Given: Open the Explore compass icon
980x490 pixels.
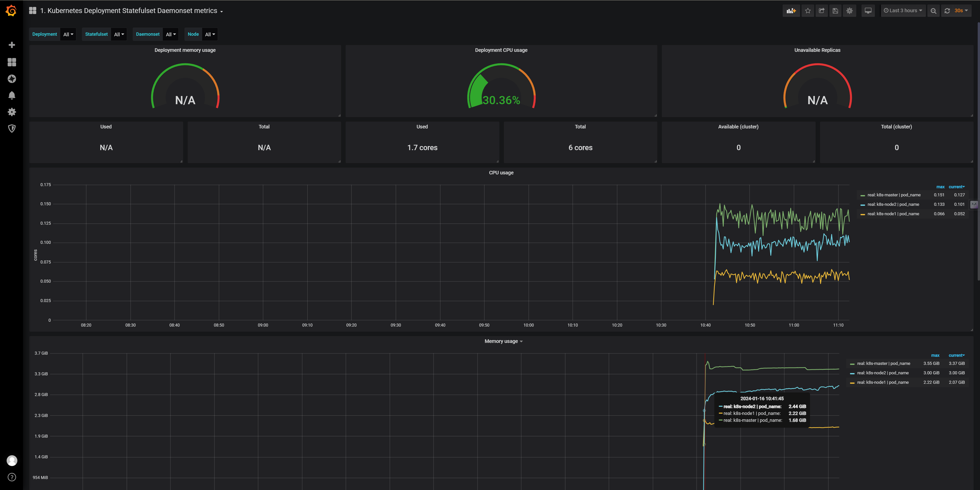Looking at the screenshot, I should pos(12,79).
